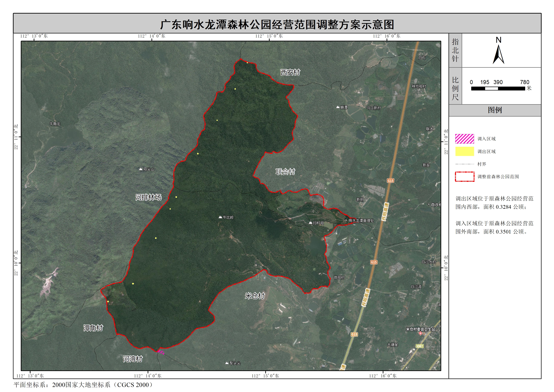Click the S367 road shield
This screenshot has height=392, width=554.
tap(420, 346)
